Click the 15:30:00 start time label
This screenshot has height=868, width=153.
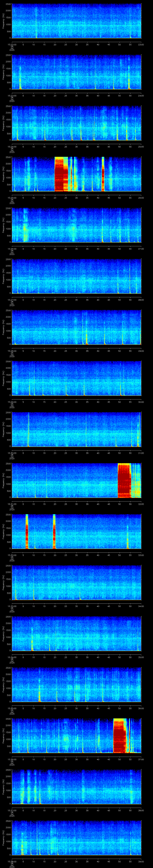[12, 453]
